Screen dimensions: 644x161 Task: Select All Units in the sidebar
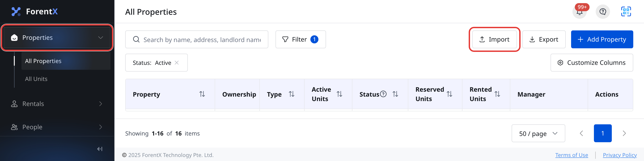[66, 79]
